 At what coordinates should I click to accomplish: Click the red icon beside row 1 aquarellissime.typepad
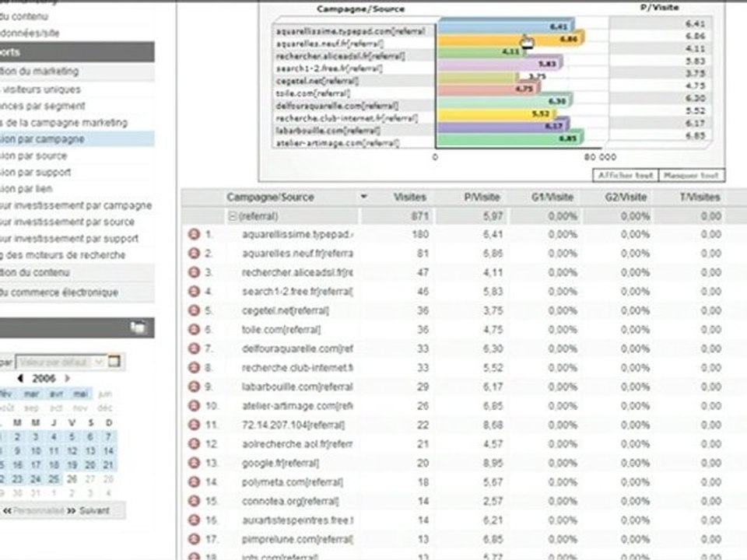[x=194, y=234]
